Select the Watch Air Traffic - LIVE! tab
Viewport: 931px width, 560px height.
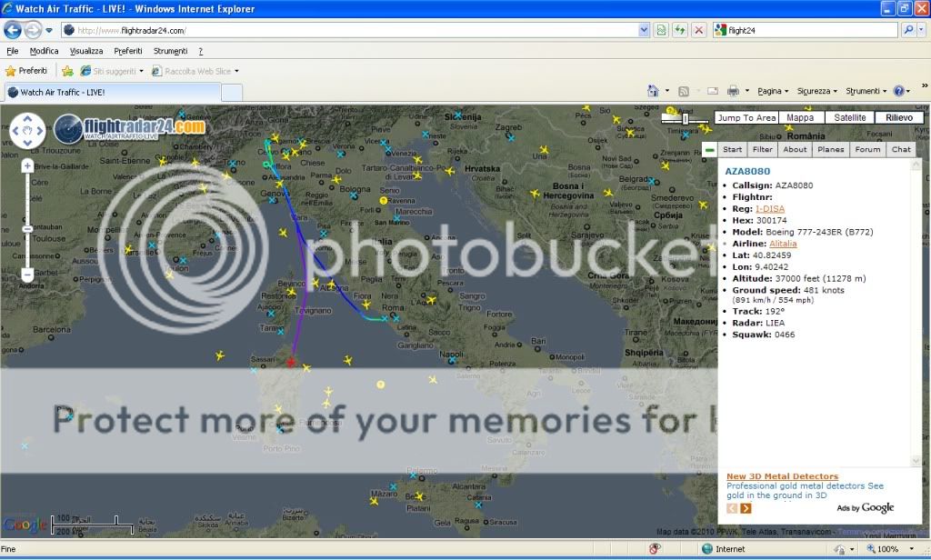click(113, 92)
